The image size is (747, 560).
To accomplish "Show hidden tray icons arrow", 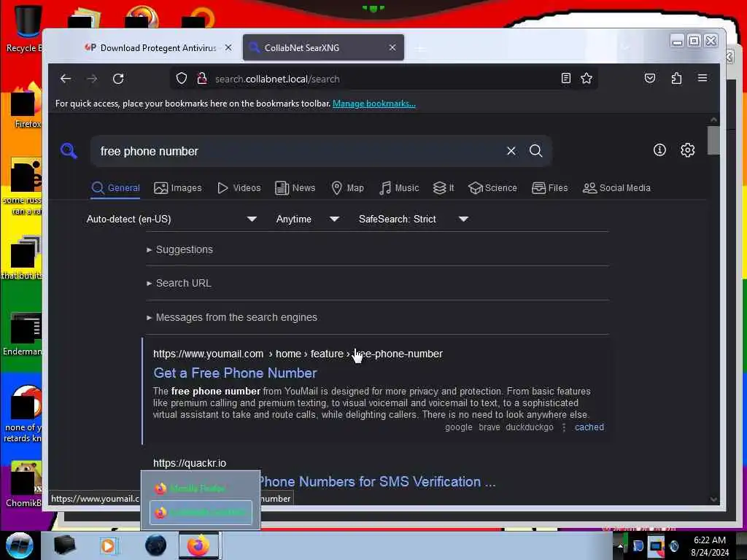I will [x=620, y=545].
